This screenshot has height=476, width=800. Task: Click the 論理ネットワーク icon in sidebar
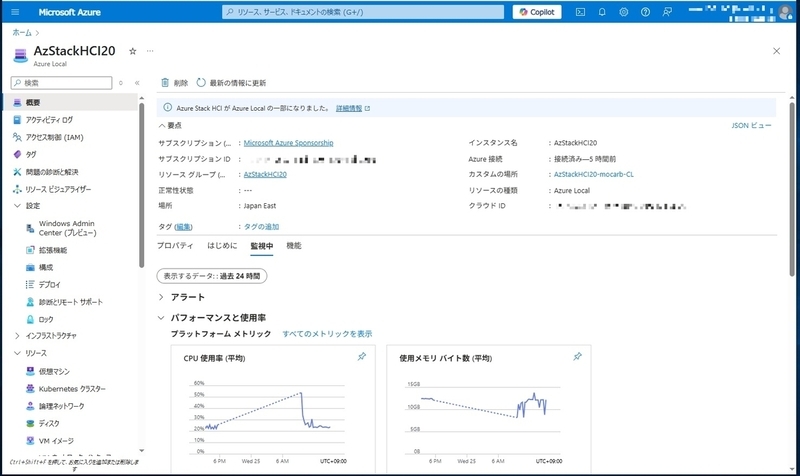coord(30,406)
